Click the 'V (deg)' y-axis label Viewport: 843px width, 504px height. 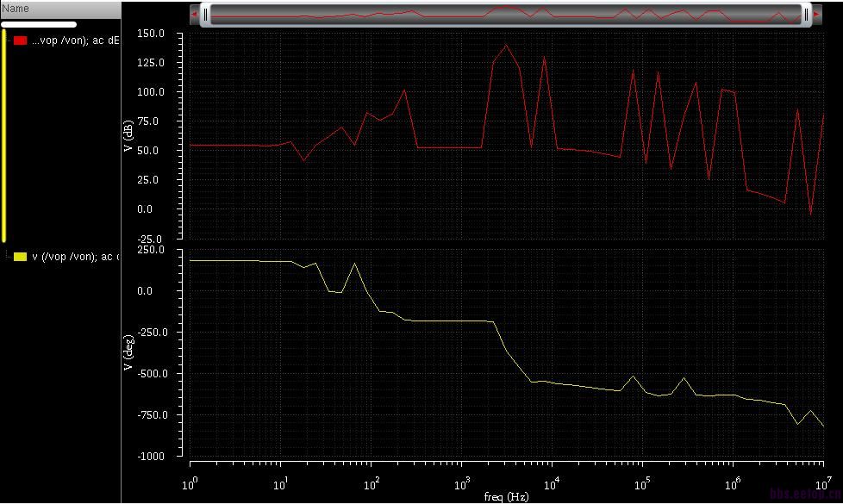coord(128,352)
